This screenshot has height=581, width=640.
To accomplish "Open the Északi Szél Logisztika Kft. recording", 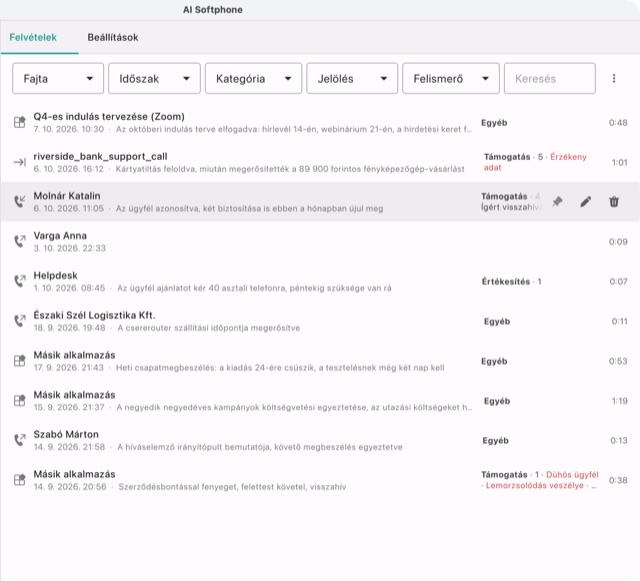I will point(320,321).
